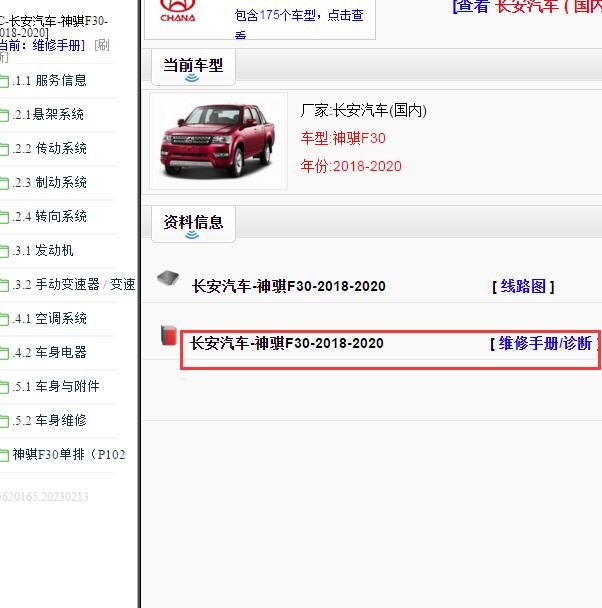The image size is (602, 608).
Task: Click the 当前：维修手册 link in sidebar
Action: pyautogui.click(x=41, y=46)
